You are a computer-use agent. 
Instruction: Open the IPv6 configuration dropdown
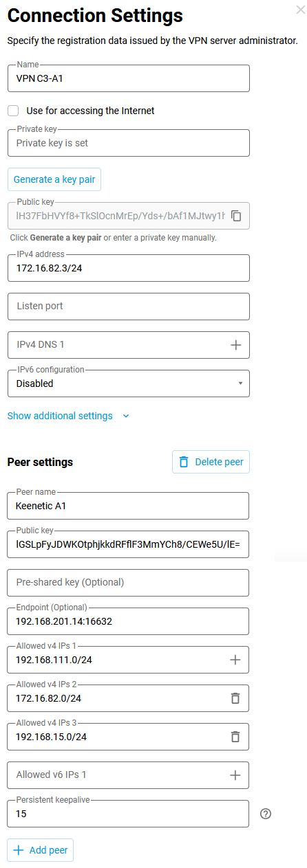click(129, 383)
